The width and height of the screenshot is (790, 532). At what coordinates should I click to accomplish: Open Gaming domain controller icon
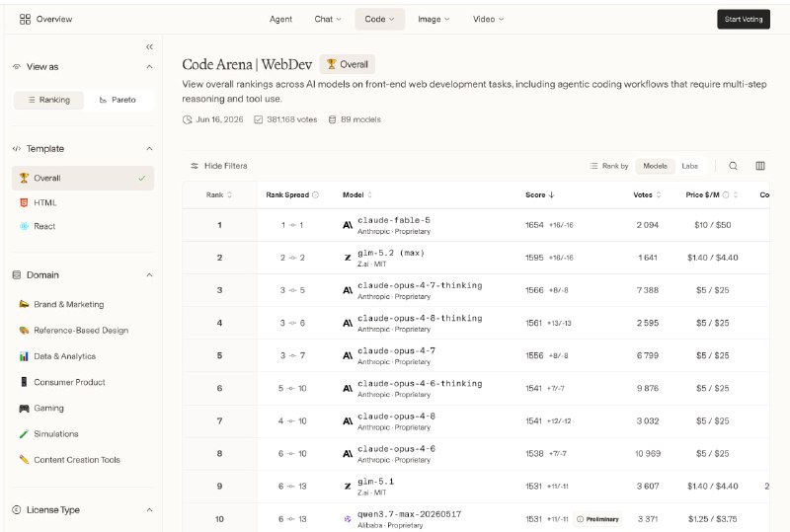point(24,408)
